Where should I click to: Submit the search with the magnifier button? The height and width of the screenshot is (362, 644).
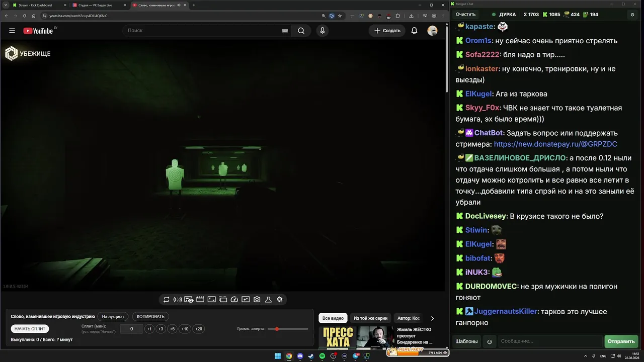[301, 31]
